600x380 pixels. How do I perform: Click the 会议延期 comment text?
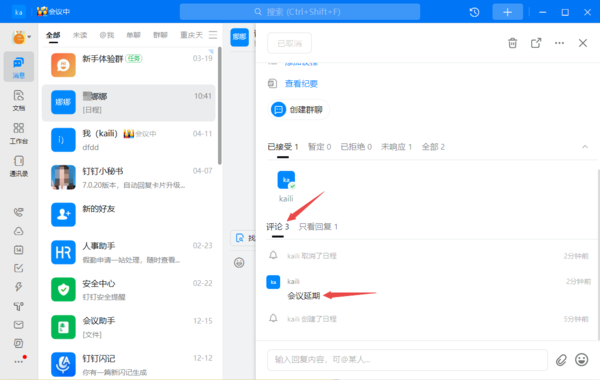point(303,296)
